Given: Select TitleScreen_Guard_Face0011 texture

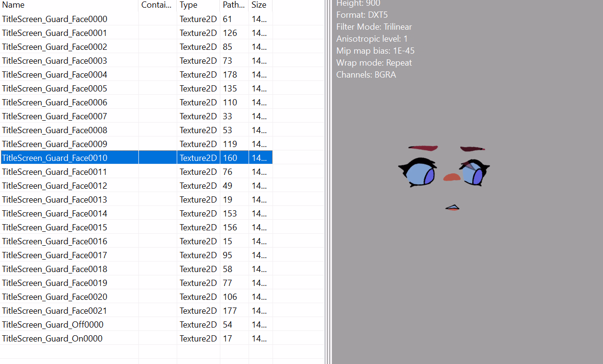Looking at the screenshot, I should click(55, 172).
